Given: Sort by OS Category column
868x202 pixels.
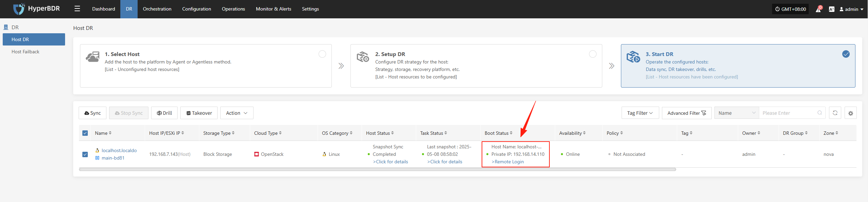Looking at the screenshot, I should [351, 133].
